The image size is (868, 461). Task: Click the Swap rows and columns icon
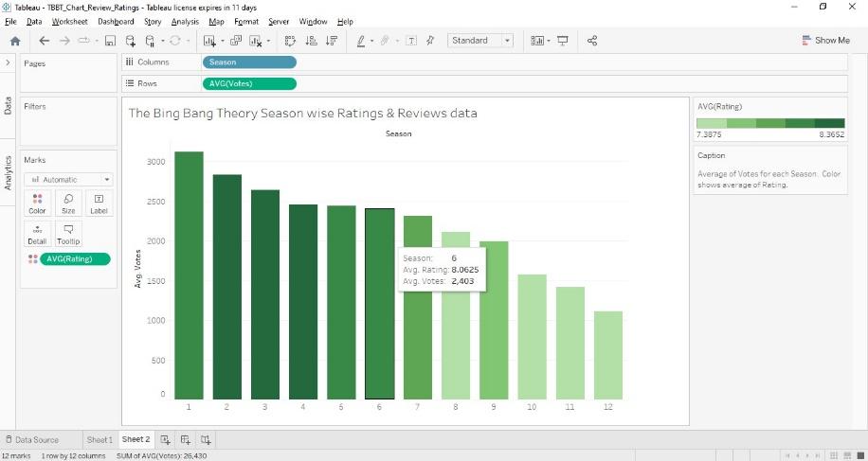coord(290,41)
